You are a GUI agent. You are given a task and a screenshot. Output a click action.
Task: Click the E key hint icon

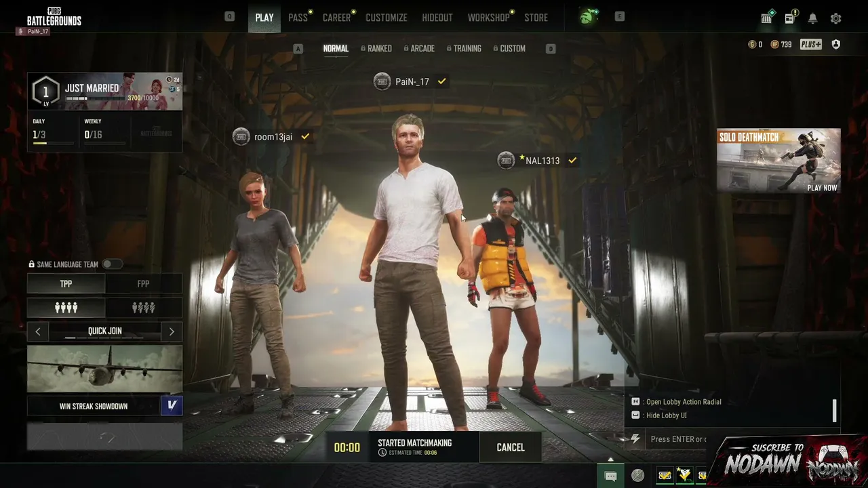(x=619, y=17)
